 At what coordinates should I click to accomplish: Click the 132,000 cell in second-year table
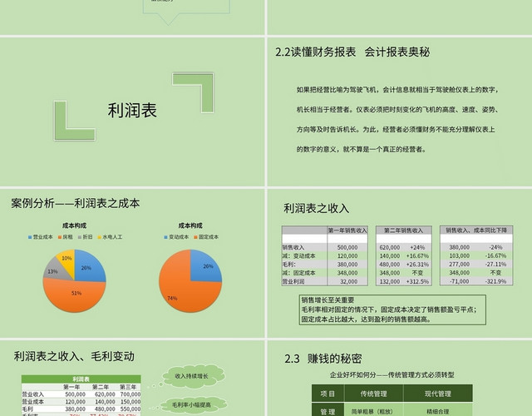[x=390, y=281]
